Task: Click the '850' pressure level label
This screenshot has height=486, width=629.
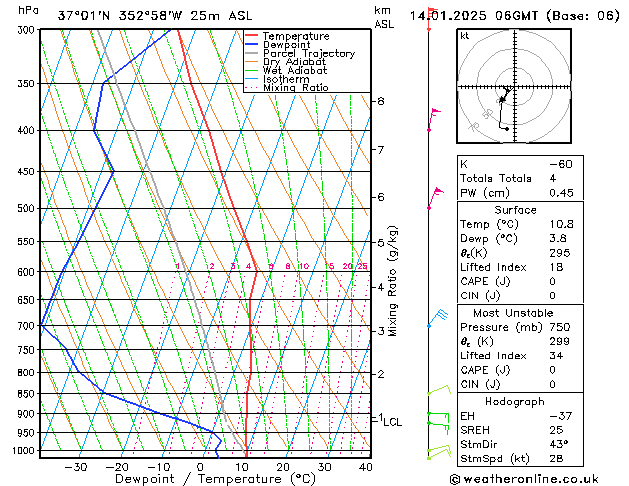Action: click(28, 394)
